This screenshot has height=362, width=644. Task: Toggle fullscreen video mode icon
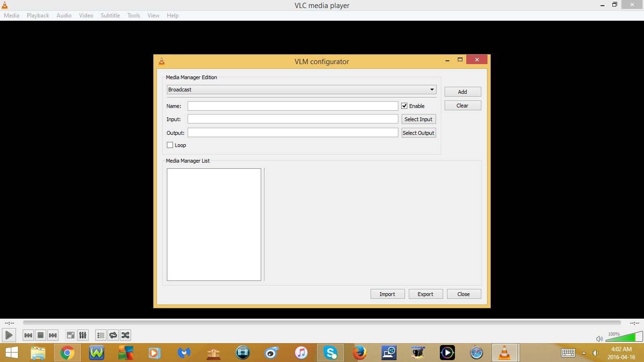[x=70, y=335]
